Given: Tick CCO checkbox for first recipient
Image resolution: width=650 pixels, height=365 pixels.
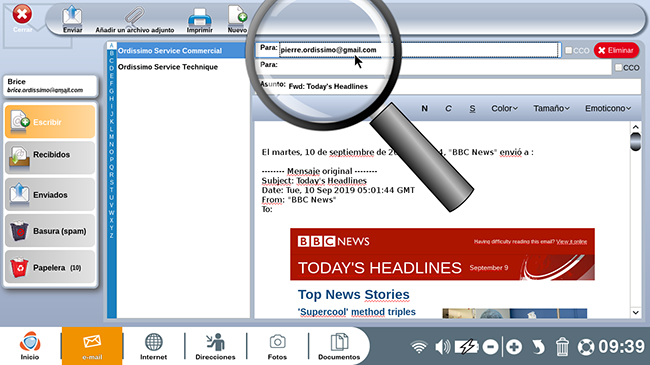Looking at the screenshot, I should point(569,50).
